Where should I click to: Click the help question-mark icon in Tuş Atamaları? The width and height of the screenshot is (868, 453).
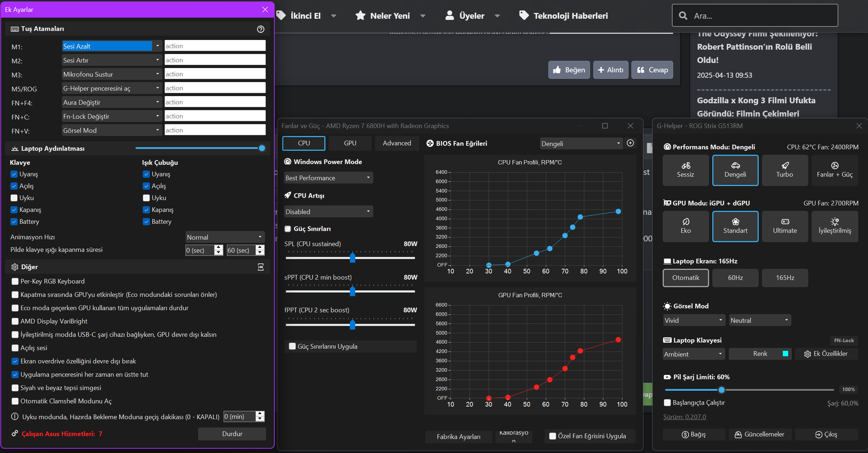261,29
